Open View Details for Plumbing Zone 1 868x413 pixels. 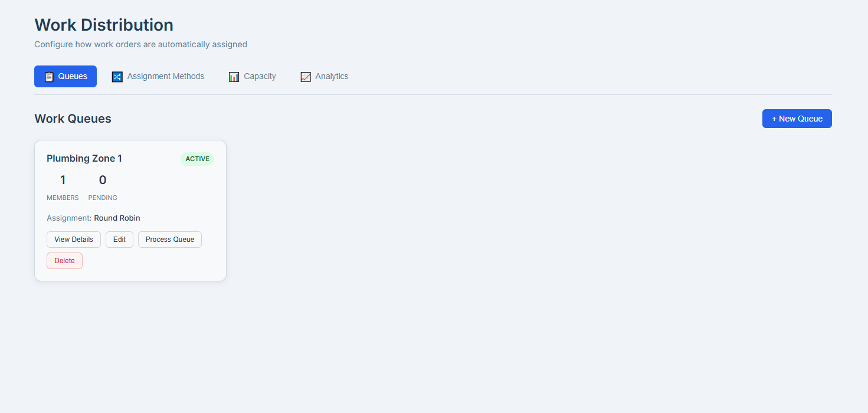(74, 240)
